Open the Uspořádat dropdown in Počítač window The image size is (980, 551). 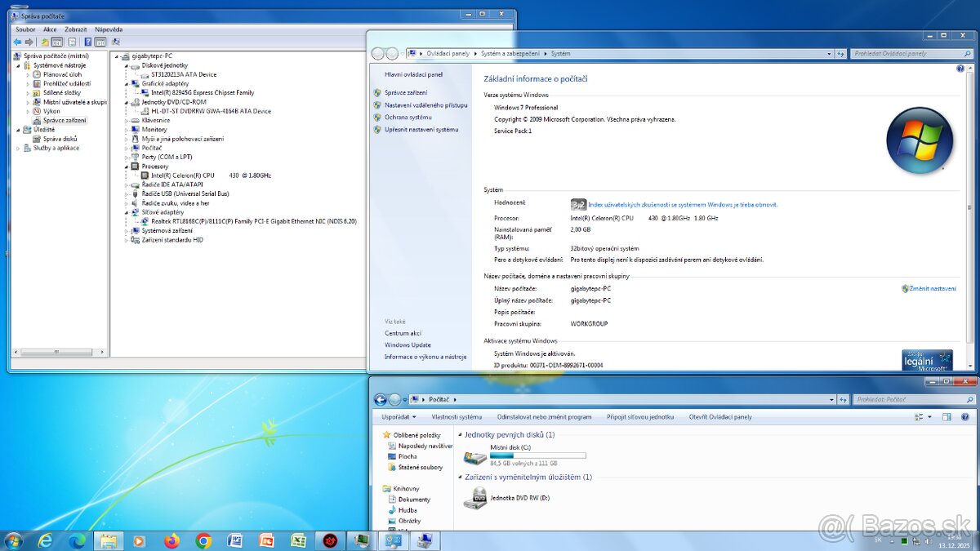398,417
